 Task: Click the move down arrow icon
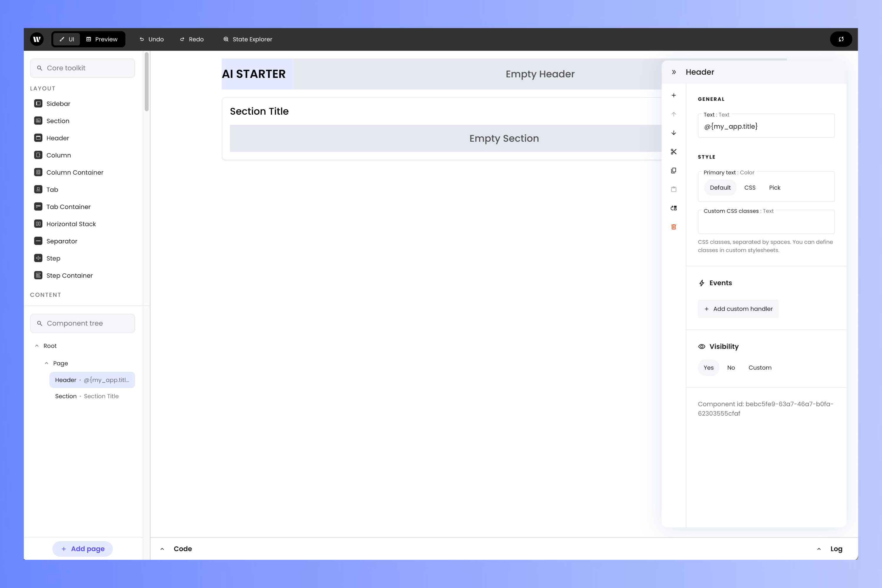(674, 133)
